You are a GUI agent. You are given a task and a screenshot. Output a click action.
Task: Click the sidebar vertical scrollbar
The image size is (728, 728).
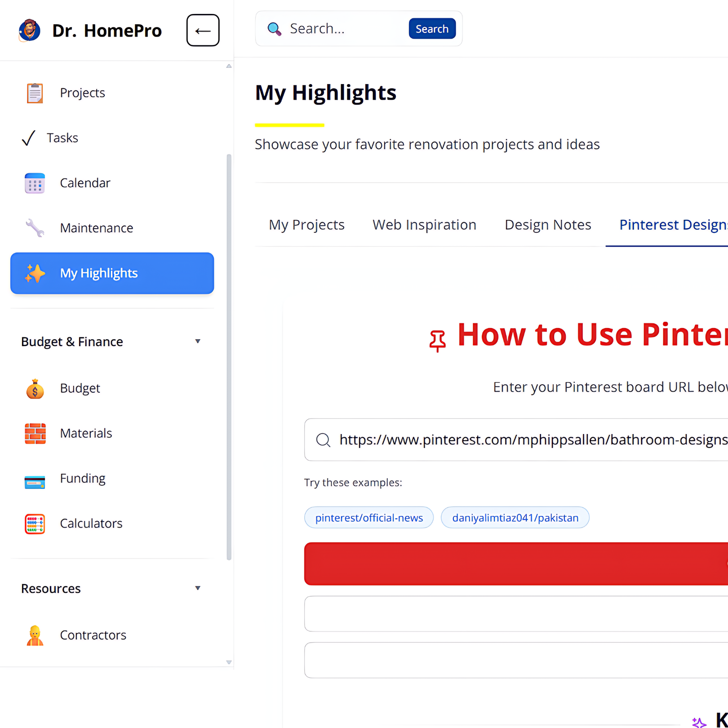pos(229,357)
